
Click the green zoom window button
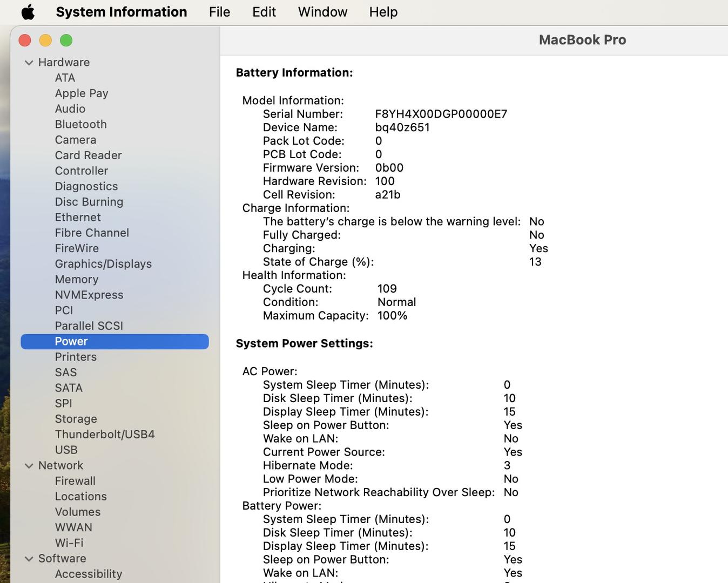pos(66,40)
